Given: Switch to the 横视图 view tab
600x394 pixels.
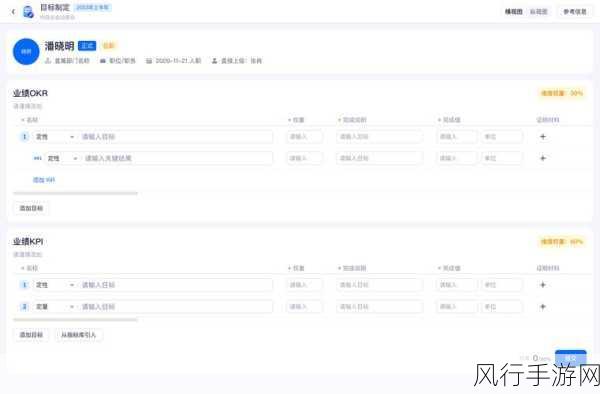Looking at the screenshot, I should point(514,12).
